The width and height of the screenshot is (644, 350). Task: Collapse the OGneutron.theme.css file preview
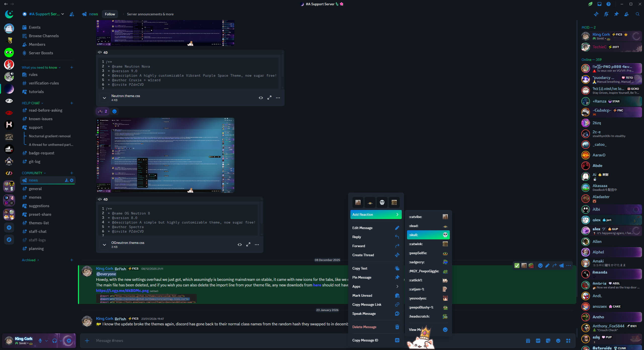click(x=104, y=245)
